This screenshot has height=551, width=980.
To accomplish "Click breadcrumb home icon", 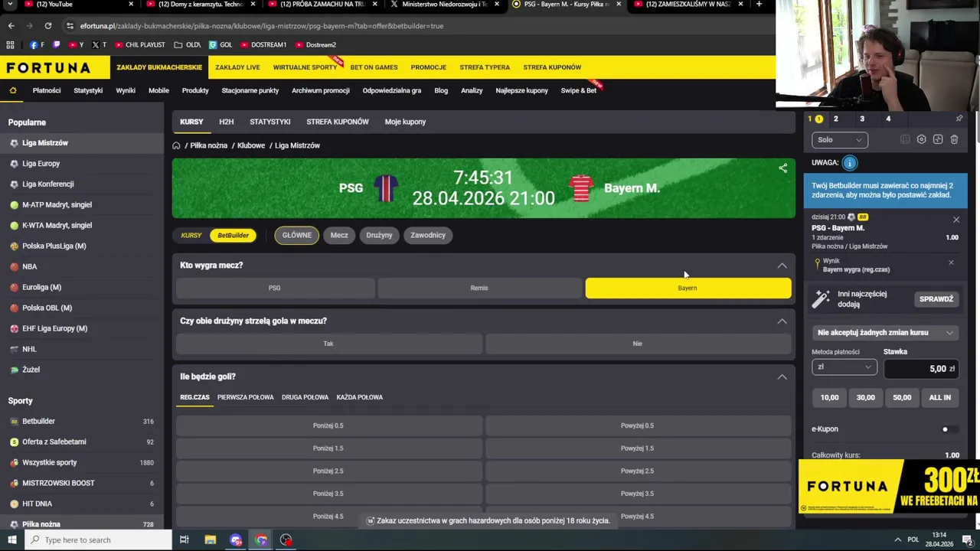I will pyautogui.click(x=176, y=145).
